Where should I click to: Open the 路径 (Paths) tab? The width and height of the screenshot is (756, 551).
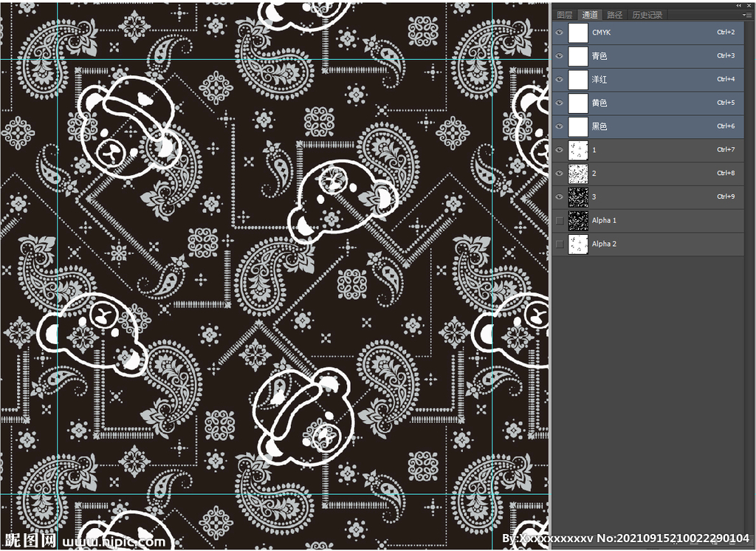pos(615,15)
